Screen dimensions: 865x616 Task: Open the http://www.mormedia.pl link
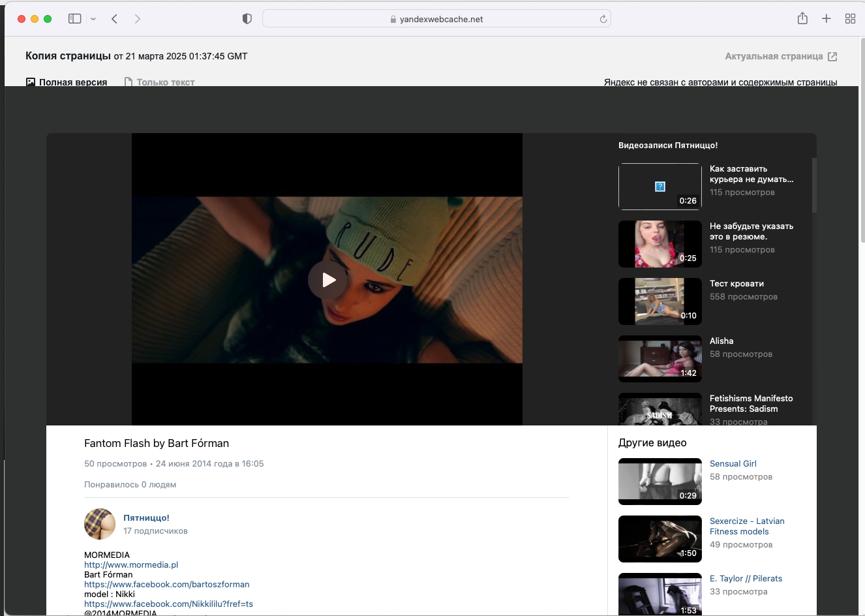(131, 564)
